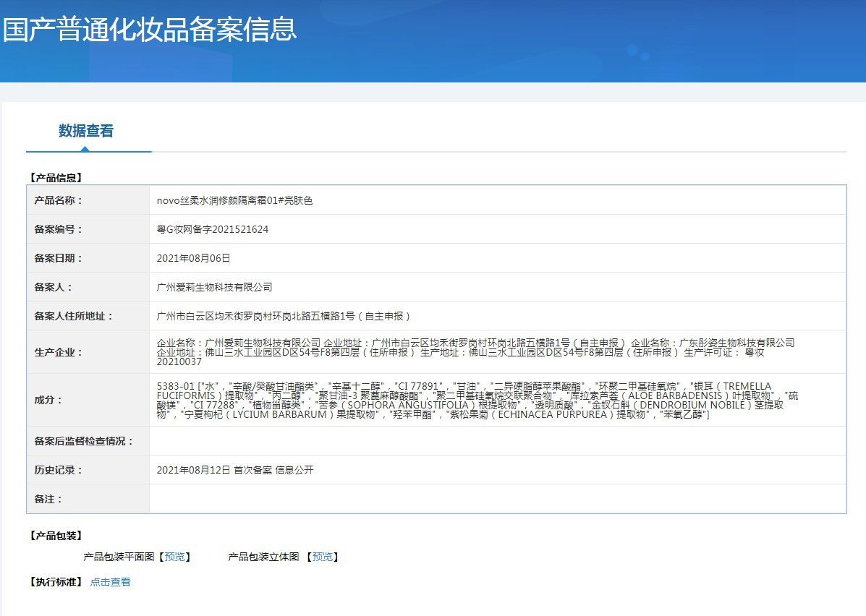Click the 成分 row label
Viewport: 866px width, 616px height.
(x=48, y=401)
